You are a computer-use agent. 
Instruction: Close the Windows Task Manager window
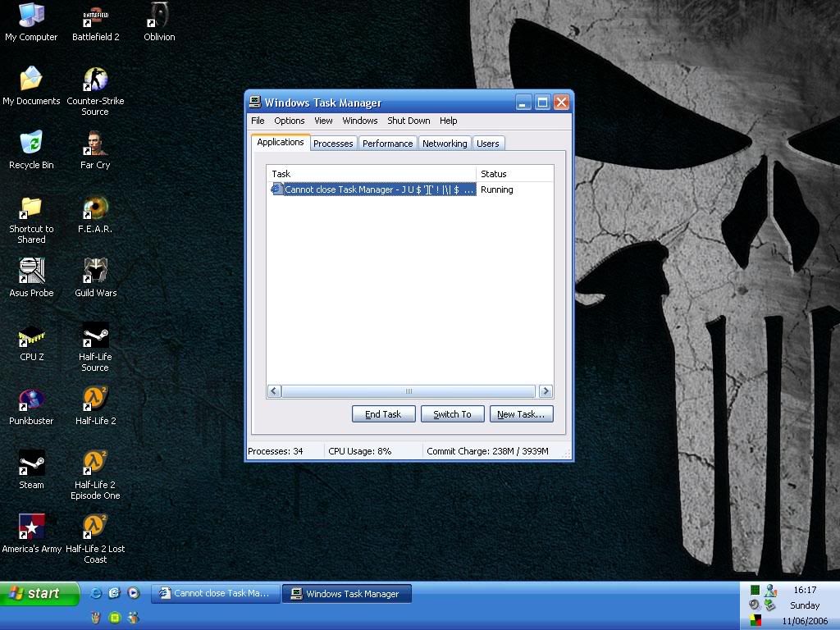[561, 102]
